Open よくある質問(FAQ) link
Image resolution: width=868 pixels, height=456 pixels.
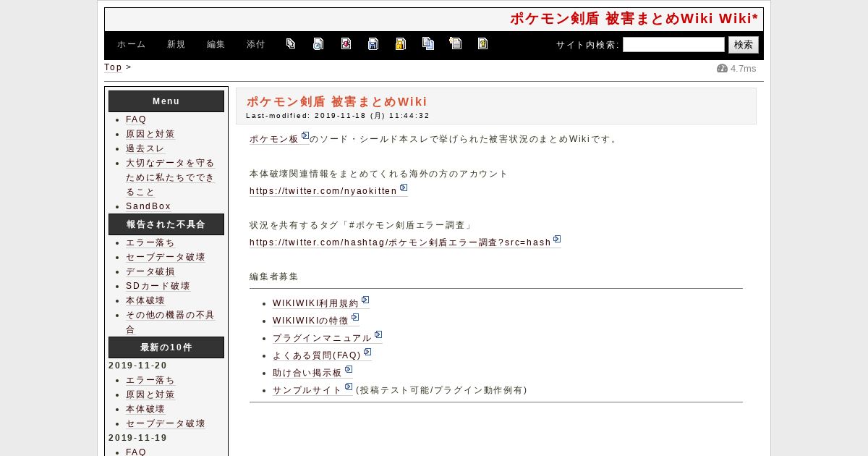[x=317, y=355]
